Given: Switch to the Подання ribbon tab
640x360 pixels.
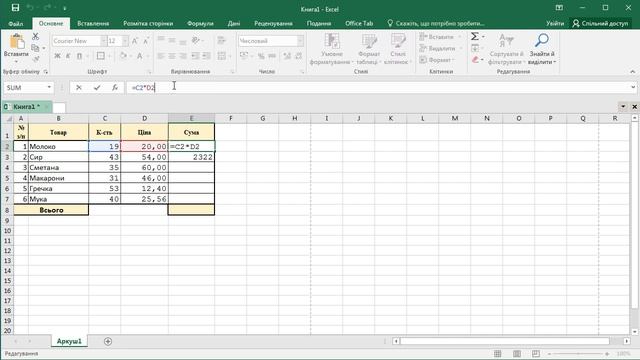Looking at the screenshot, I should (319, 23).
